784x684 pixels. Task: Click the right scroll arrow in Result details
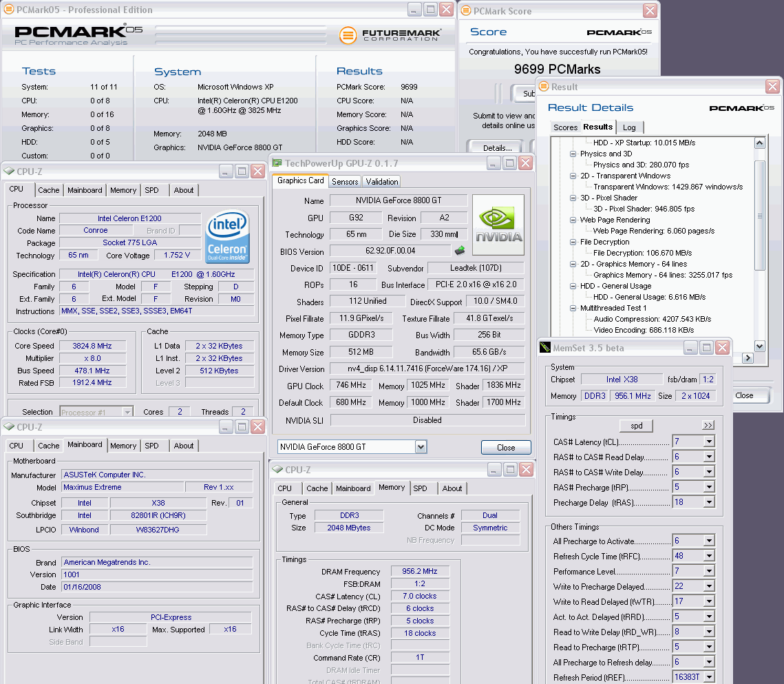[748, 357]
